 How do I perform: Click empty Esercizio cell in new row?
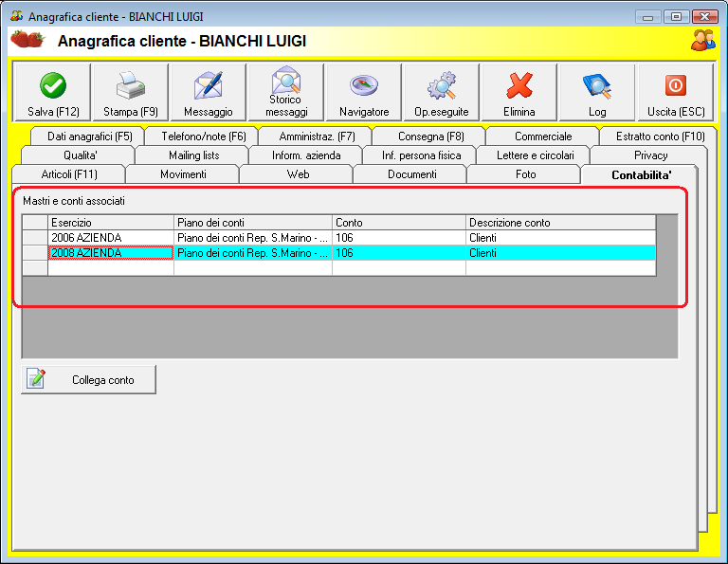(111, 268)
